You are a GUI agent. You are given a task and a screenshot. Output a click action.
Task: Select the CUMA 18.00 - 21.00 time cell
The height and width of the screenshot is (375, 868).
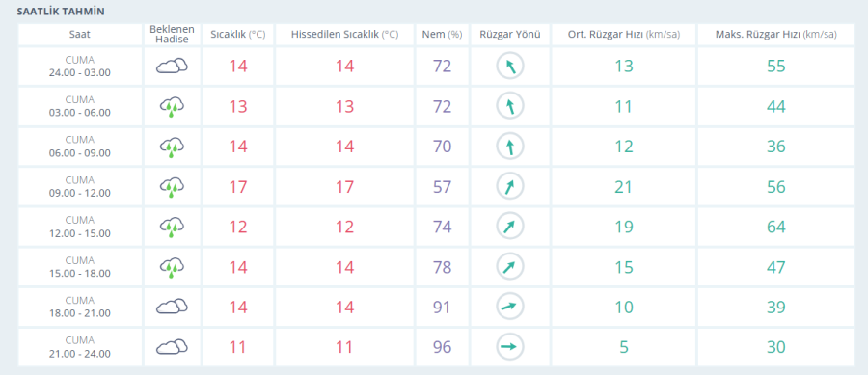coord(80,307)
